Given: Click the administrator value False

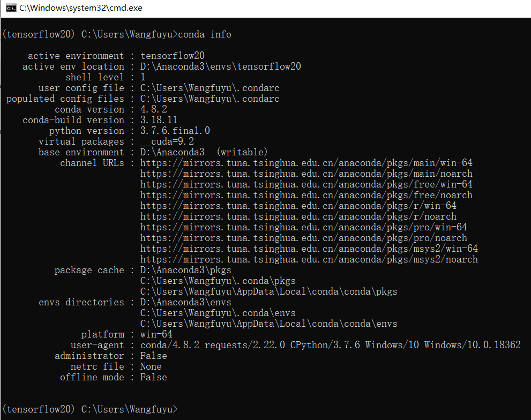Looking at the screenshot, I should [154, 356].
